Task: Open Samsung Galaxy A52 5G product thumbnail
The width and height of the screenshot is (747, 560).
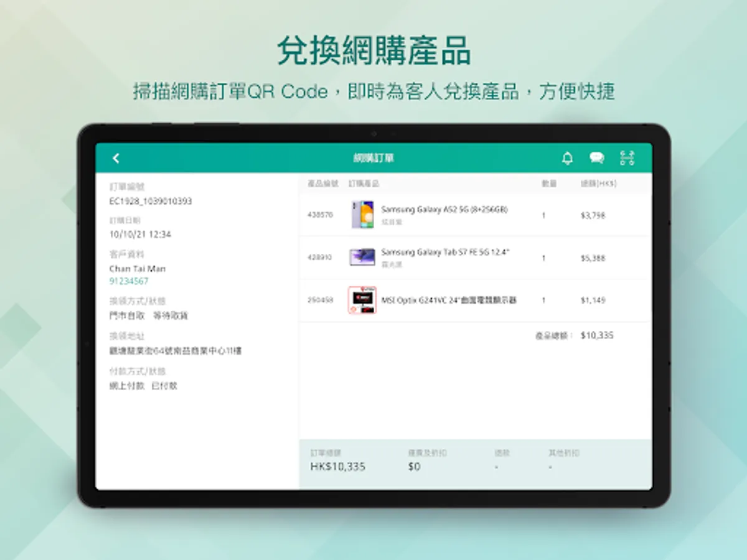Action: point(362,215)
